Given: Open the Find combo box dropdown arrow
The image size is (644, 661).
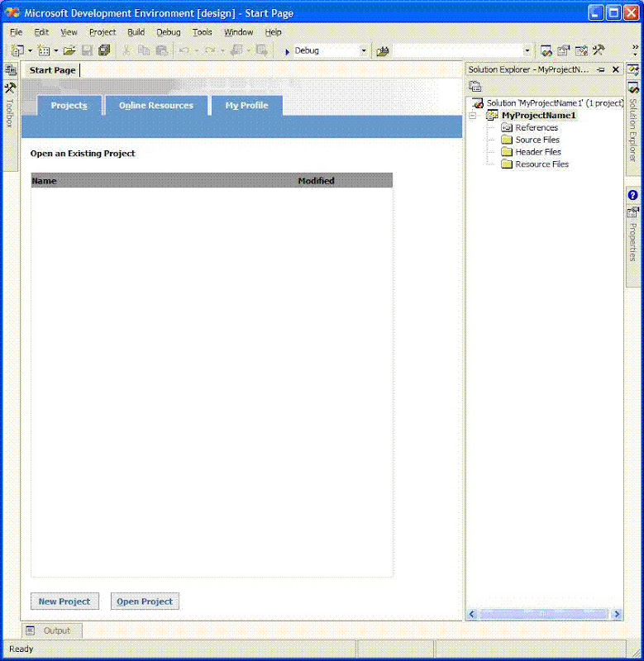Looking at the screenshot, I should [x=527, y=51].
